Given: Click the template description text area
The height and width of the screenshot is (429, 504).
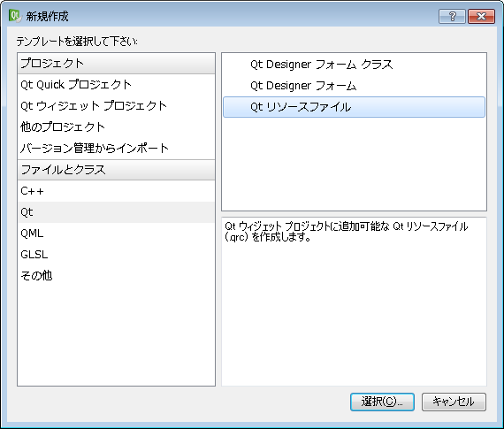Looking at the screenshot, I should (354, 302).
